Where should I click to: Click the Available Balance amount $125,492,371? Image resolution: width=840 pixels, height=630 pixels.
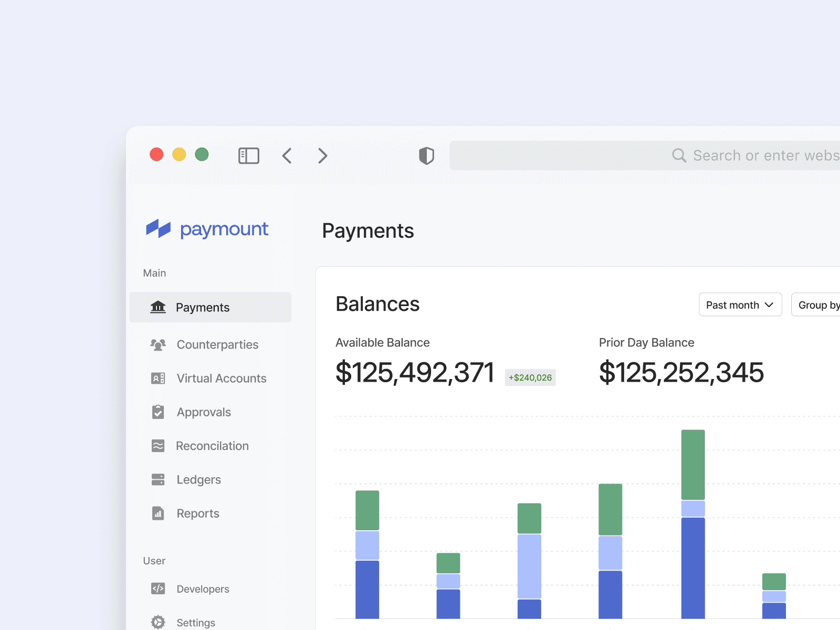pos(415,372)
